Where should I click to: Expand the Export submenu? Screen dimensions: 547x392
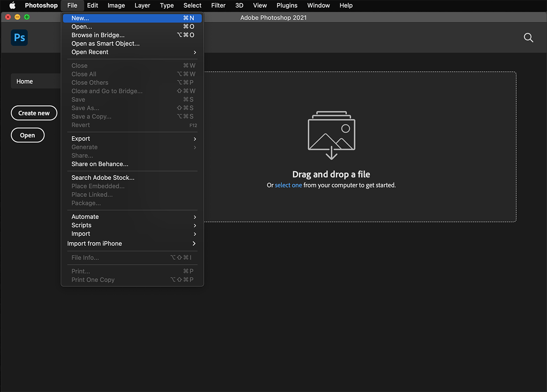(x=132, y=139)
